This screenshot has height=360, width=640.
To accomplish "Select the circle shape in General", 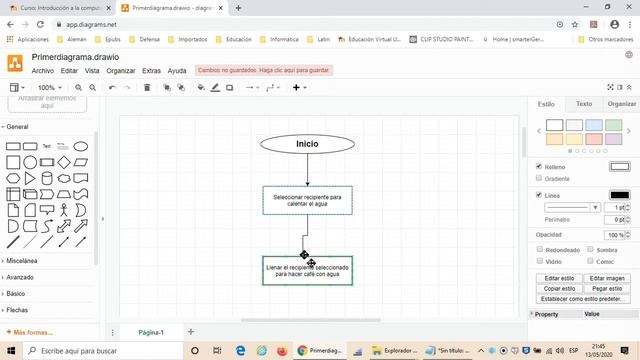I will pyautogui.click(x=30, y=162).
